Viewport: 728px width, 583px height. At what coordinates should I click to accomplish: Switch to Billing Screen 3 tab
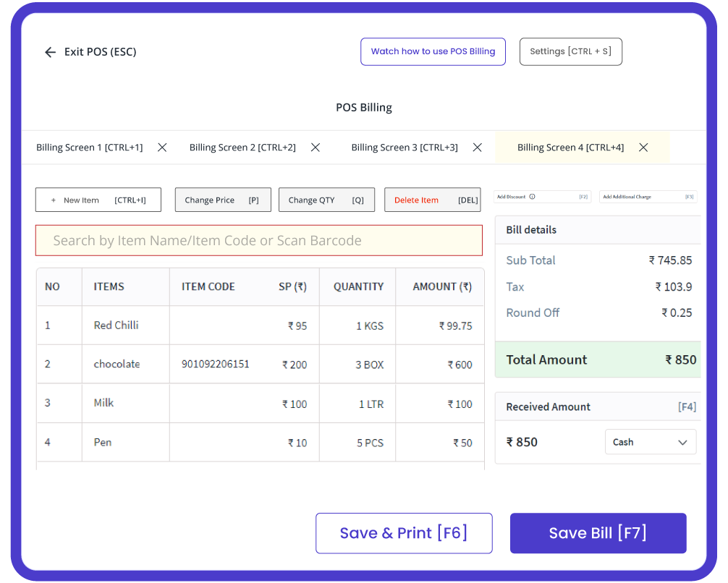(404, 147)
